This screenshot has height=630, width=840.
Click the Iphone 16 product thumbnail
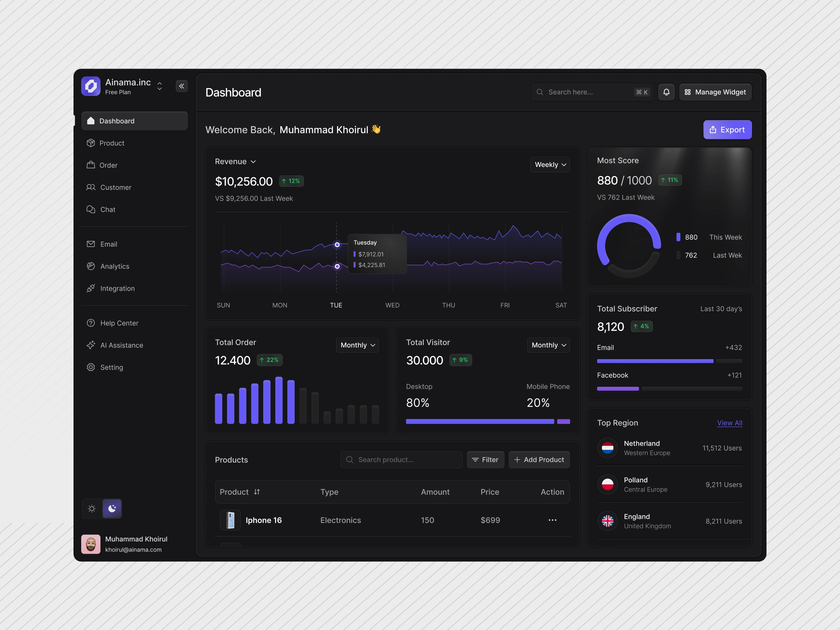230,520
